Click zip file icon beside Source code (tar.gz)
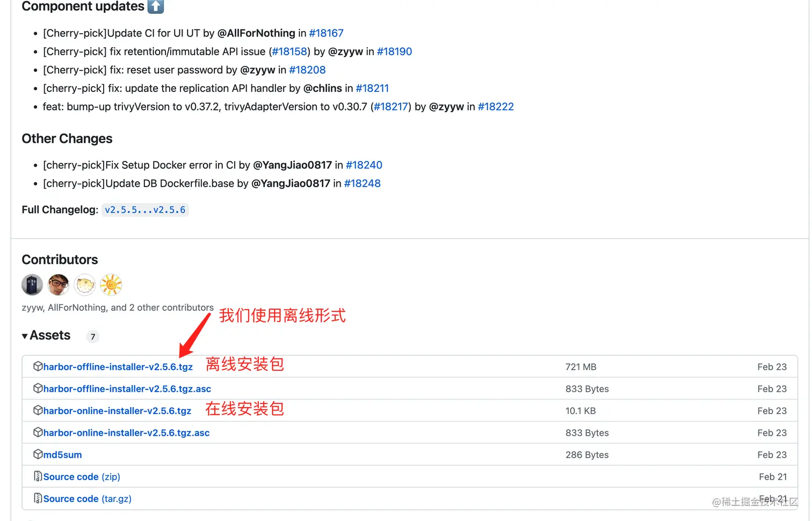The width and height of the screenshot is (812, 521). tap(38, 498)
